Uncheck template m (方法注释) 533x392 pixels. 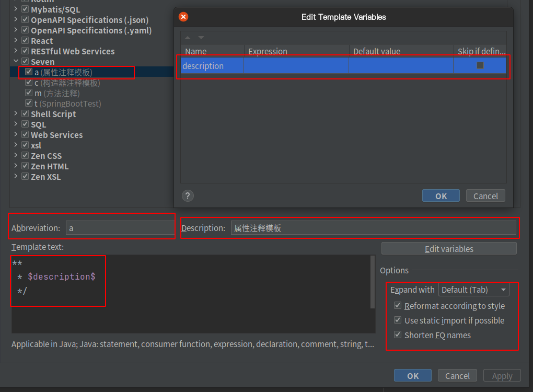point(29,93)
